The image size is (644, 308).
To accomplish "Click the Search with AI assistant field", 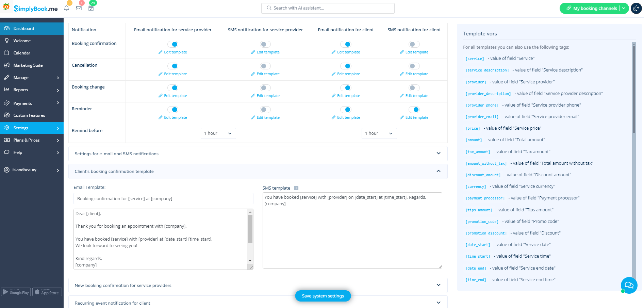I will coord(328,8).
